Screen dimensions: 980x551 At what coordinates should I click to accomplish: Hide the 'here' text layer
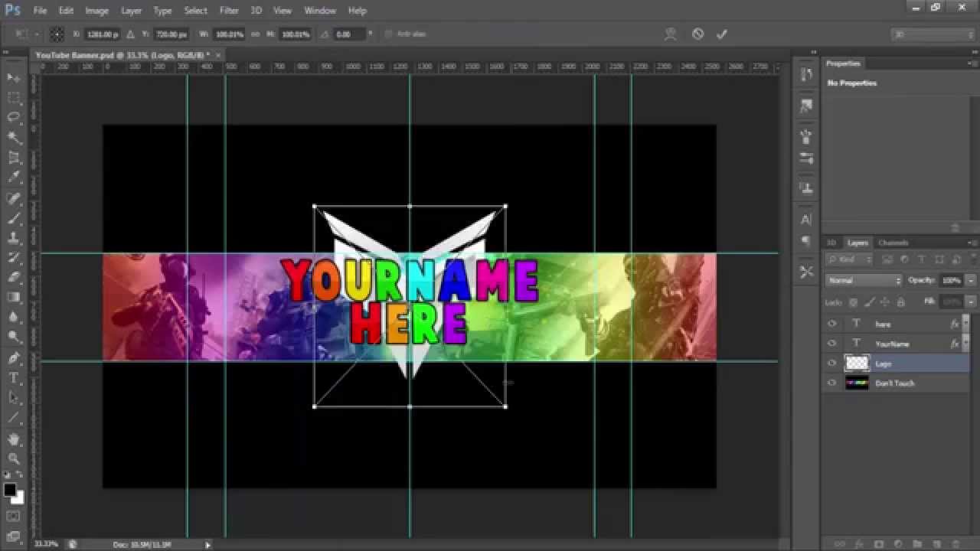(832, 324)
